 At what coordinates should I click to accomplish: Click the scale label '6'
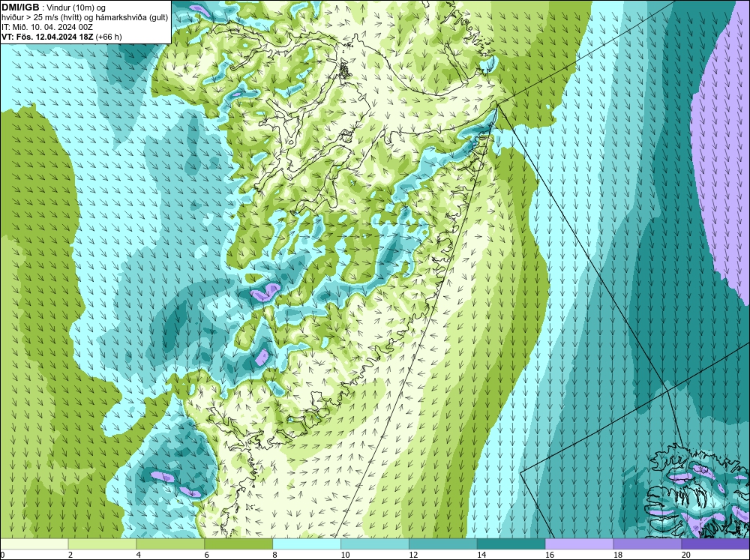click(207, 555)
